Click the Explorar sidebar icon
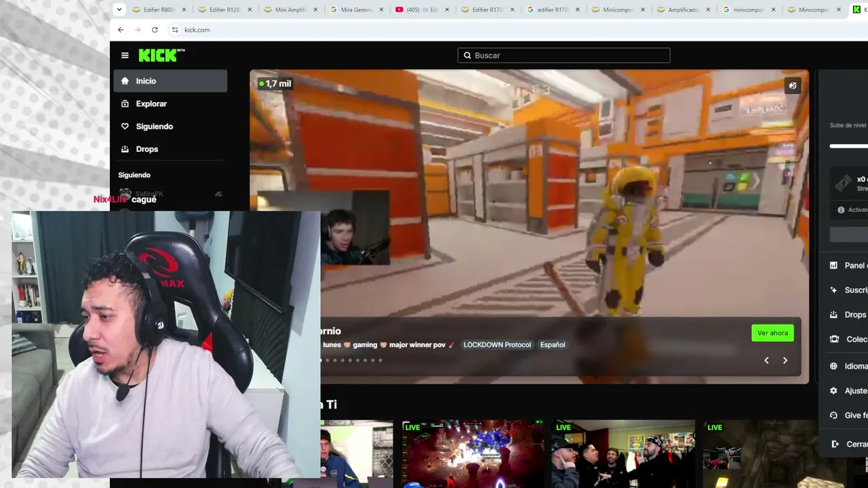This screenshot has height=488, width=868. pos(125,104)
